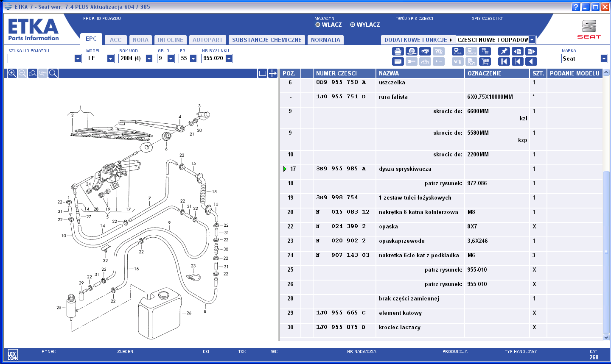Go to previous illustration page icon
Image resolution: width=611 pixels, height=364 pixels.
tap(517, 51)
